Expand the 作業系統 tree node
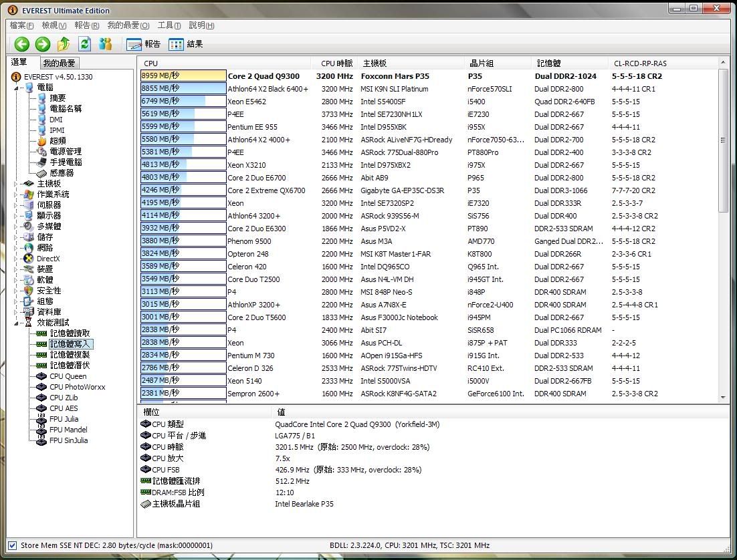 16,194
